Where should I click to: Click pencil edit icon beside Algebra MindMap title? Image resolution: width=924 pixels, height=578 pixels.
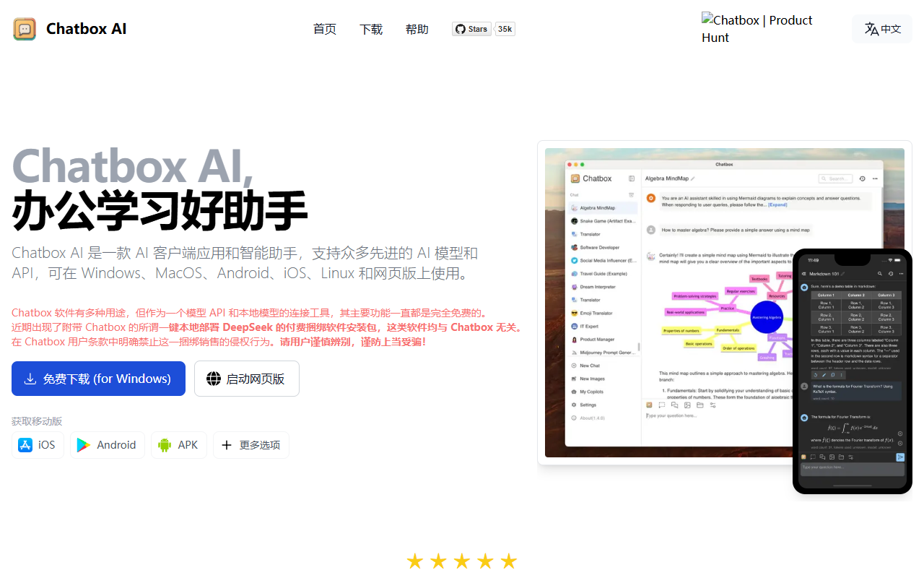tap(692, 178)
